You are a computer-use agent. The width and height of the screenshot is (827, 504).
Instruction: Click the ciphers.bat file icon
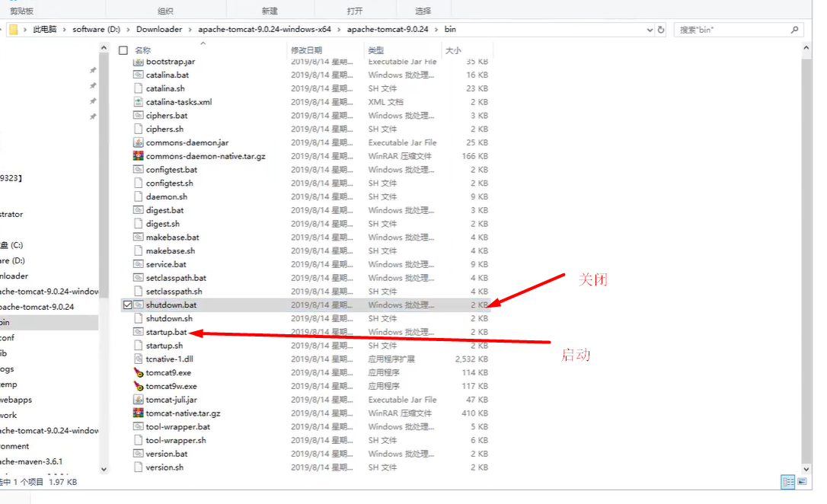pos(138,116)
